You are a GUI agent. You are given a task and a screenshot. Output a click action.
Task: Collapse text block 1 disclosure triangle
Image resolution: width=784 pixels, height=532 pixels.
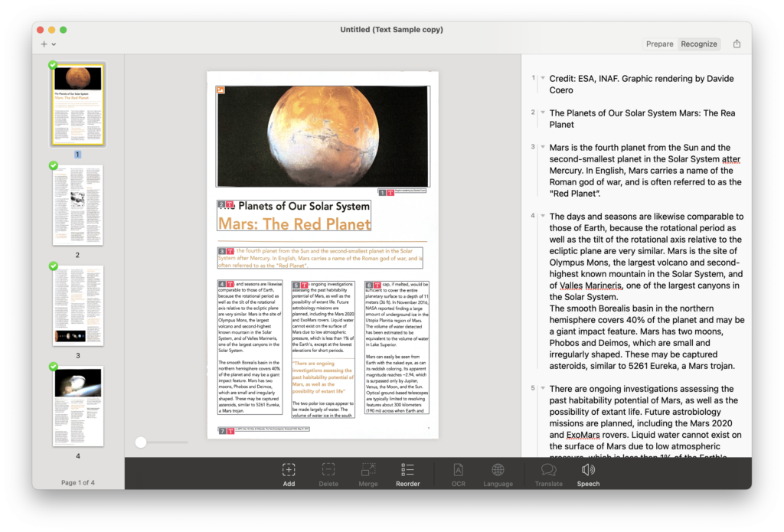pyautogui.click(x=543, y=78)
